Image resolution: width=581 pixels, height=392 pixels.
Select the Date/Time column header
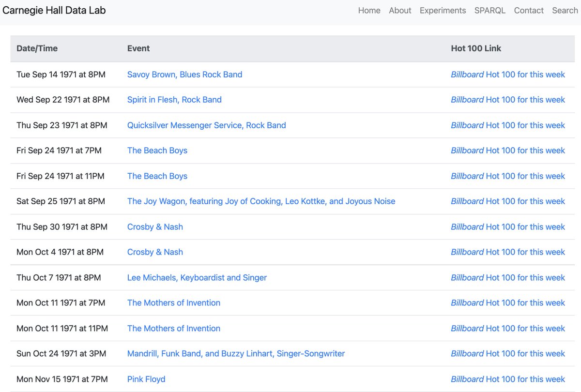pyautogui.click(x=37, y=48)
